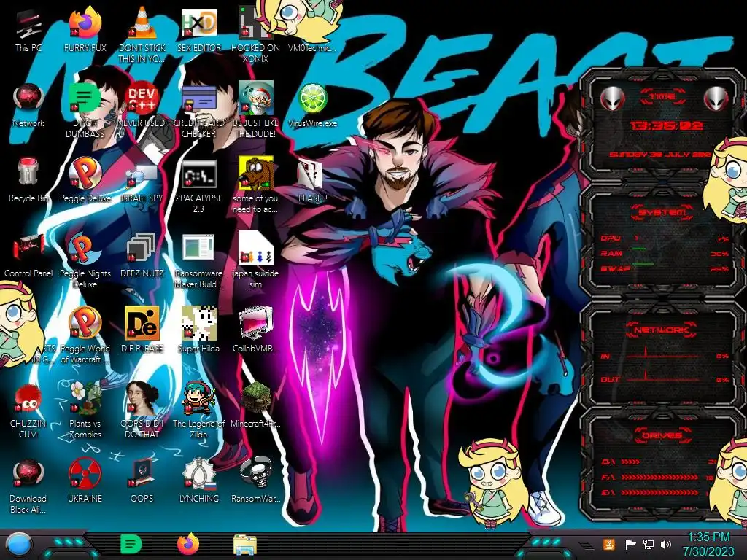Click the volume speaker tray icon
This screenshot has width=747, height=560.
666,544
